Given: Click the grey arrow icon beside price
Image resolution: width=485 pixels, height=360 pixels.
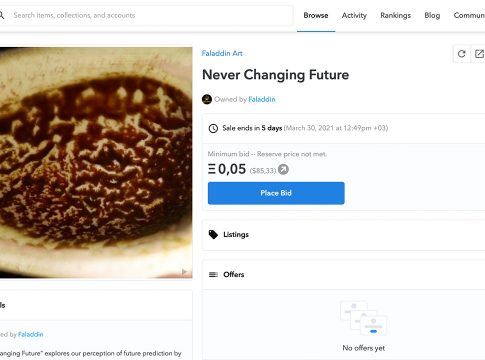Looking at the screenshot, I should [x=283, y=170].
